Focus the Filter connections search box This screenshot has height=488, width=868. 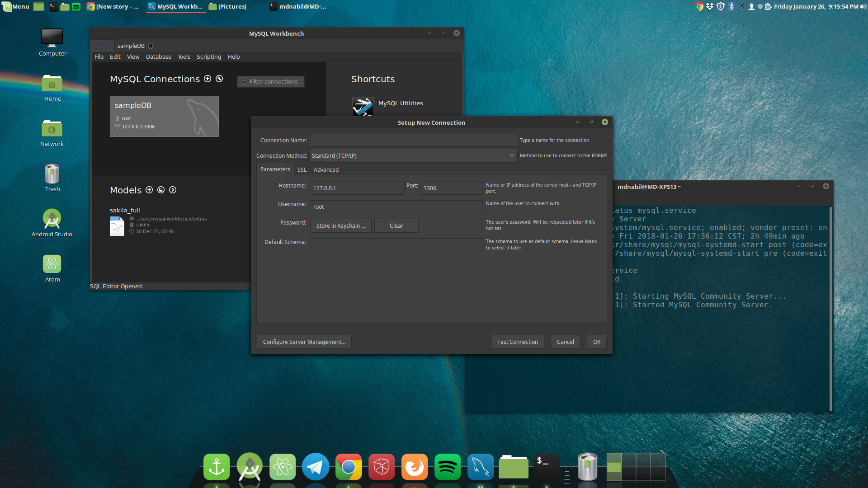(x=271, y=81)
